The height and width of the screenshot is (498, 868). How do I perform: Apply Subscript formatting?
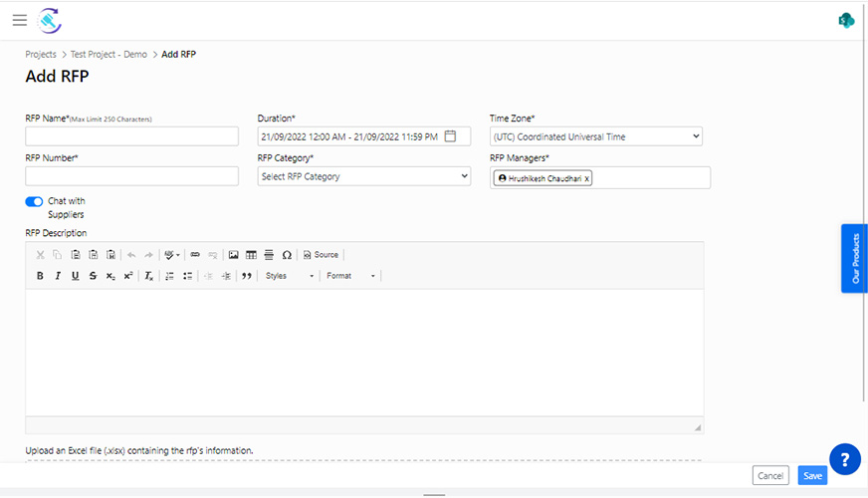(110, 276)
